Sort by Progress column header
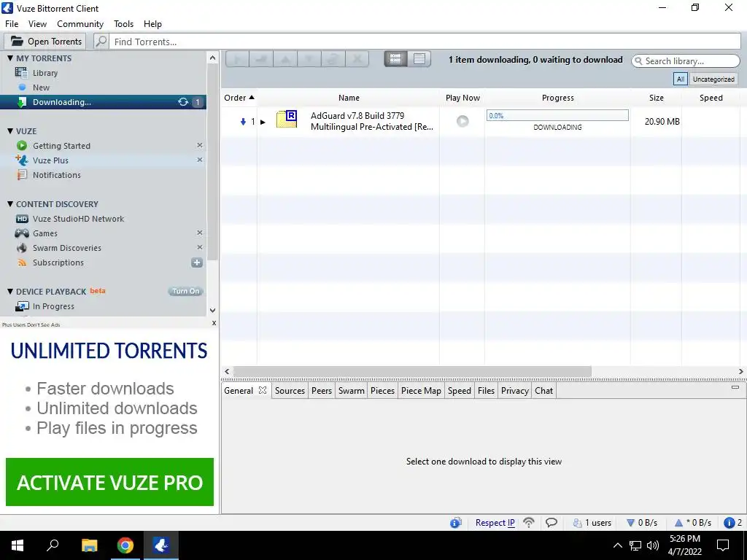Image resolution: width=747 pixels, height=560 pixels. 557,98
